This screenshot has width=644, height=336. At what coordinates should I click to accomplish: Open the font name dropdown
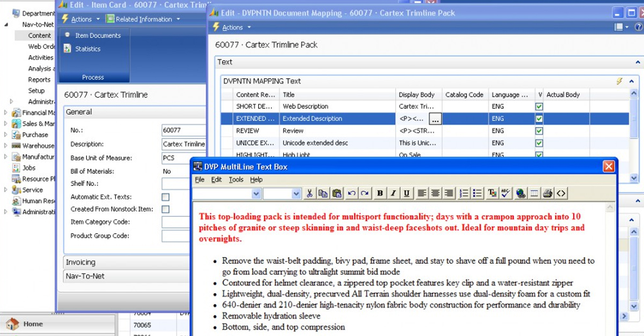coord(256,193)
